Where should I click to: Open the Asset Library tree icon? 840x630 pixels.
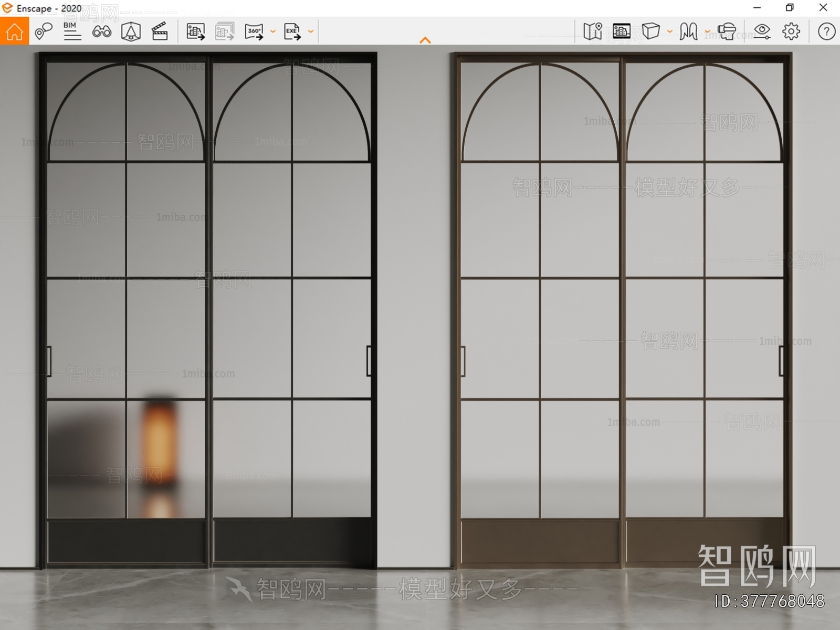(x=131, y=31)
